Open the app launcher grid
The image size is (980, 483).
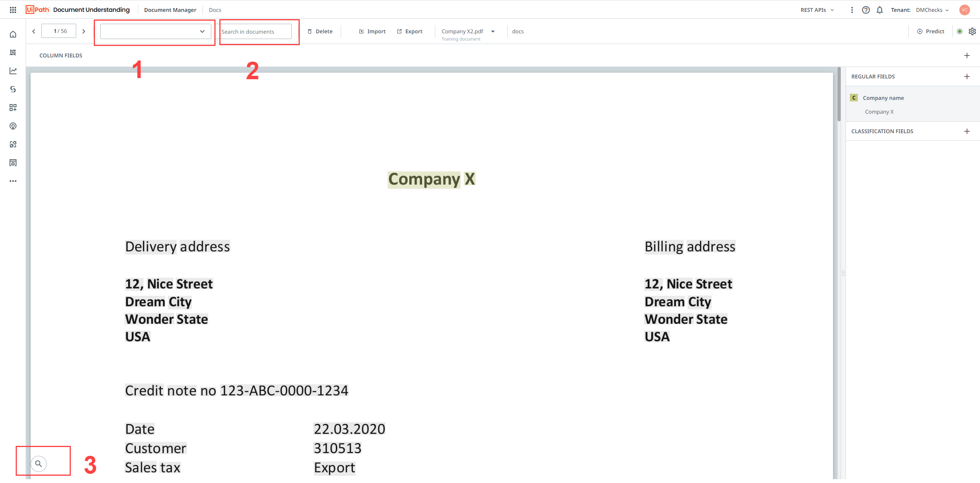[x=13, y=10]
